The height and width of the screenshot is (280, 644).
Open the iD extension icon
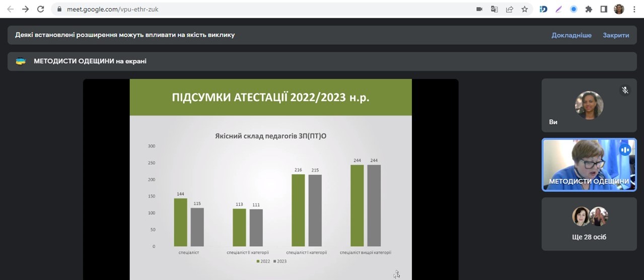click(543, 9)
